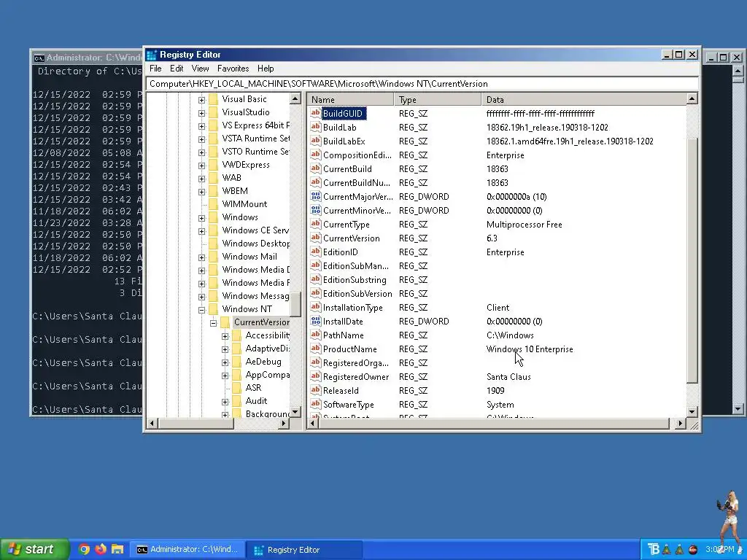Click the system clock in tray
The width and height of the screenshot is (747, 560).
click(x=719, y=550)
